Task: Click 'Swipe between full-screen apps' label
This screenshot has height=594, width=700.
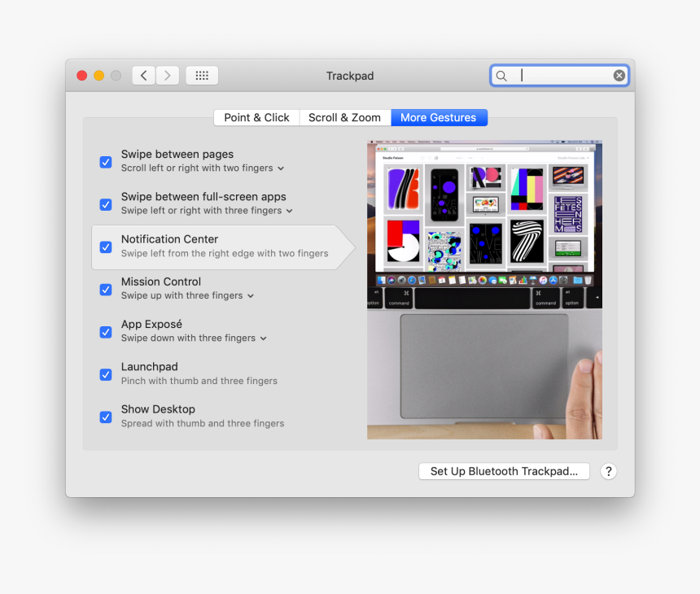Action: [203, 197]
